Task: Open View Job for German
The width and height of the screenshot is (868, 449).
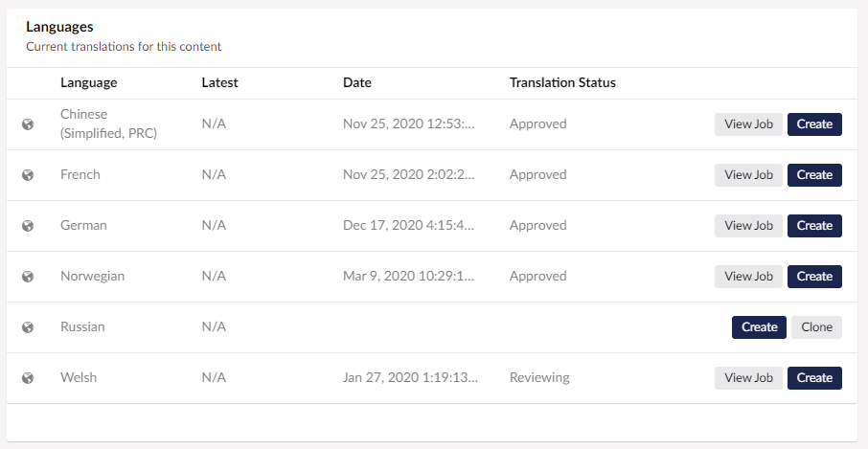Action: tap(748, 226)
